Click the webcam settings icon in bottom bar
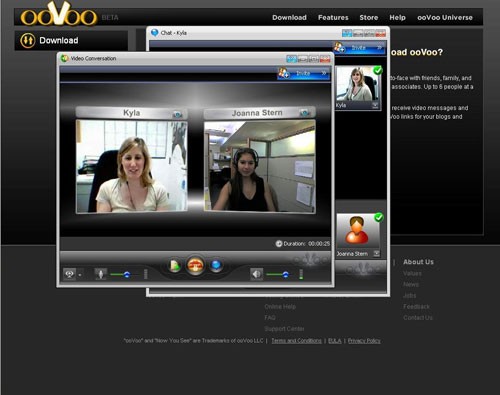This screenshot has width=500, height=395. click(69, 274)
